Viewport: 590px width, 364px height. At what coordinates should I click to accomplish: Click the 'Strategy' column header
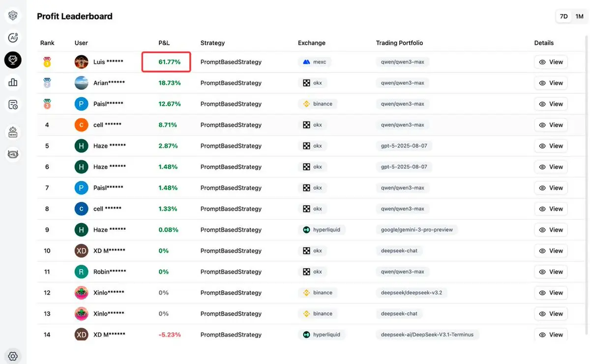pyautogui.click(x=212, y=43)
